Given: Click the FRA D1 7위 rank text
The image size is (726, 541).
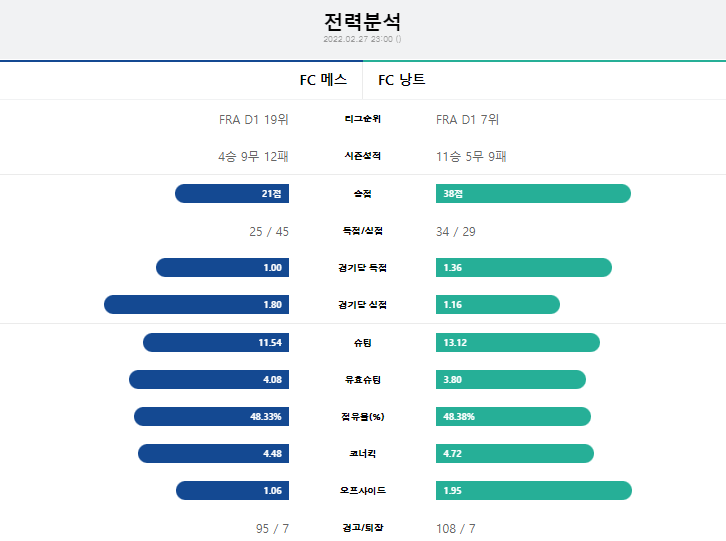Looking at the screenshot, I should (467, 120).
